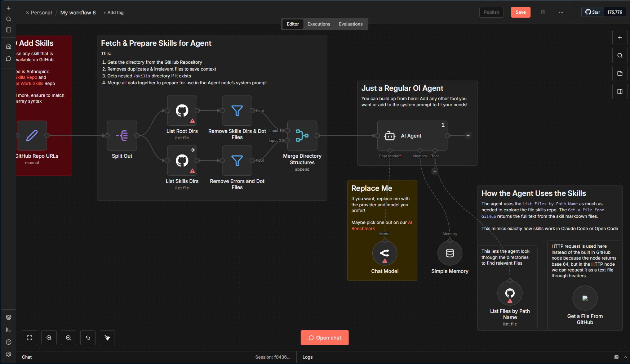Open the Merge Directory Structures node
Viewport: 630px width, 364px height.
pyautogui.click(x=302, y=136)
